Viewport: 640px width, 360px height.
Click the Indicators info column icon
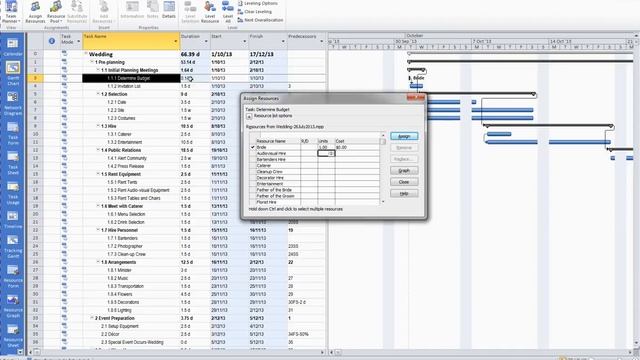[52, 41]
